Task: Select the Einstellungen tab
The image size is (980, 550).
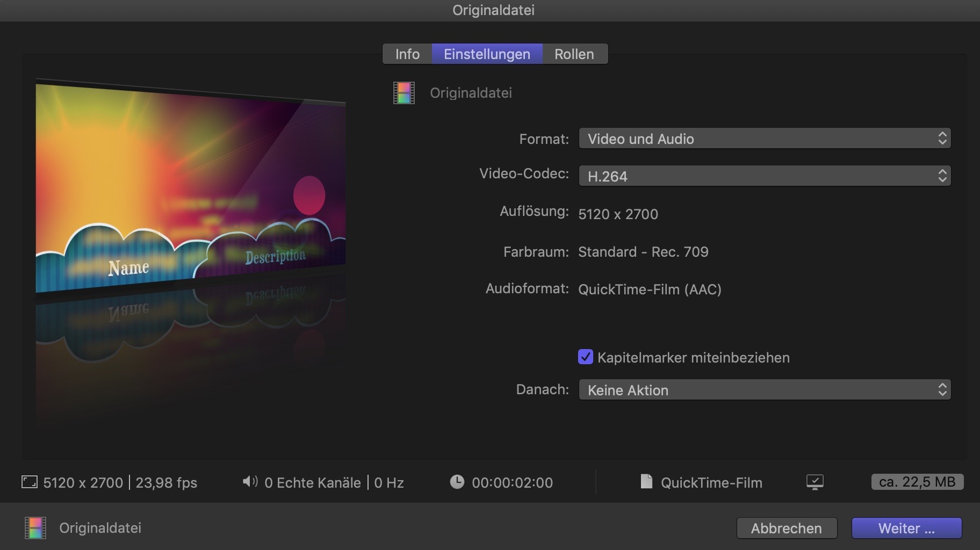Action: coord(487,54)
